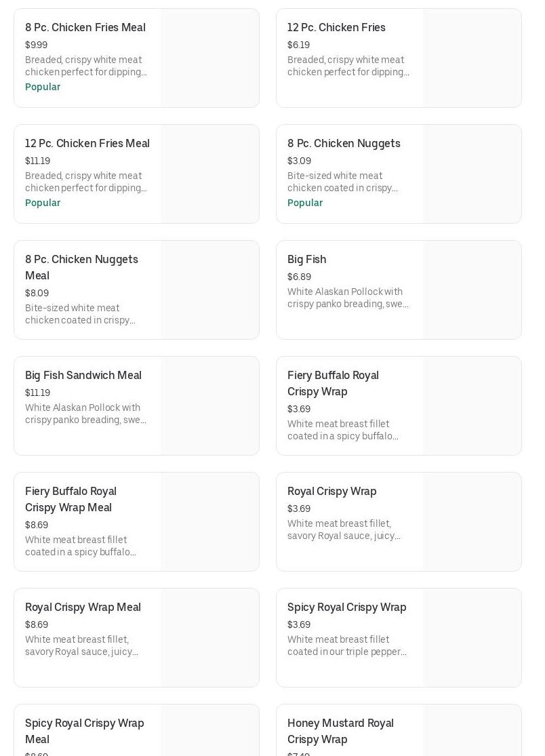Open the 8 Pc. Chicken Fries Meal item
Viewport: 545px width, 756px height.
click(85, 28)
